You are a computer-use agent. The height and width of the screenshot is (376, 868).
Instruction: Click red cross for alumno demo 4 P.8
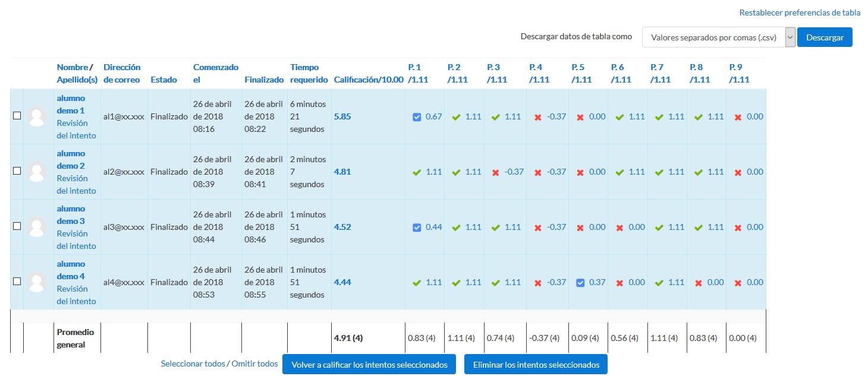[x=699, y=283]
